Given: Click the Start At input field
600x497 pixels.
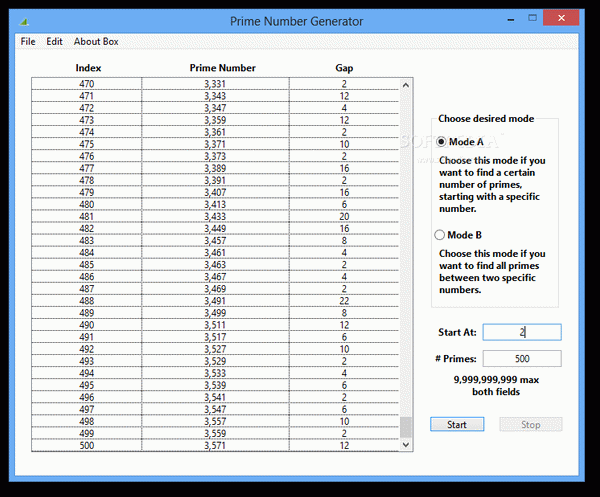Looking at the screenshot, I should 521,332.
